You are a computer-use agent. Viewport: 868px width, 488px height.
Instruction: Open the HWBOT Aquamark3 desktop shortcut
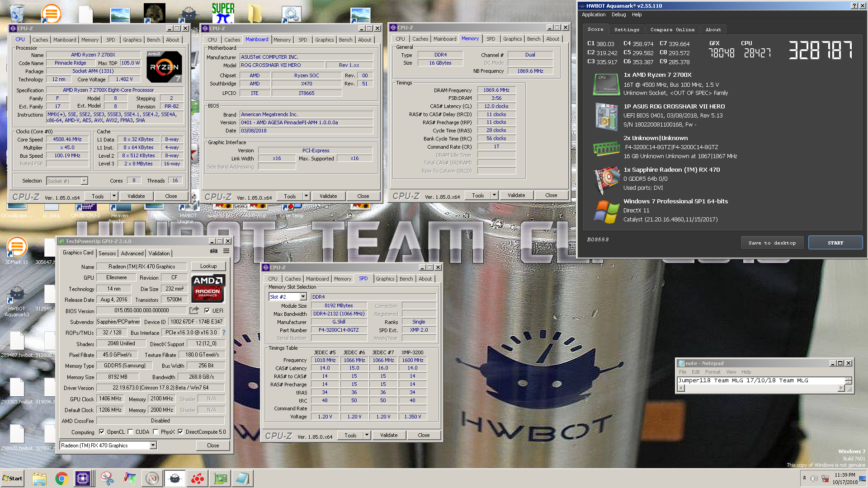click(x=17, y=301)
